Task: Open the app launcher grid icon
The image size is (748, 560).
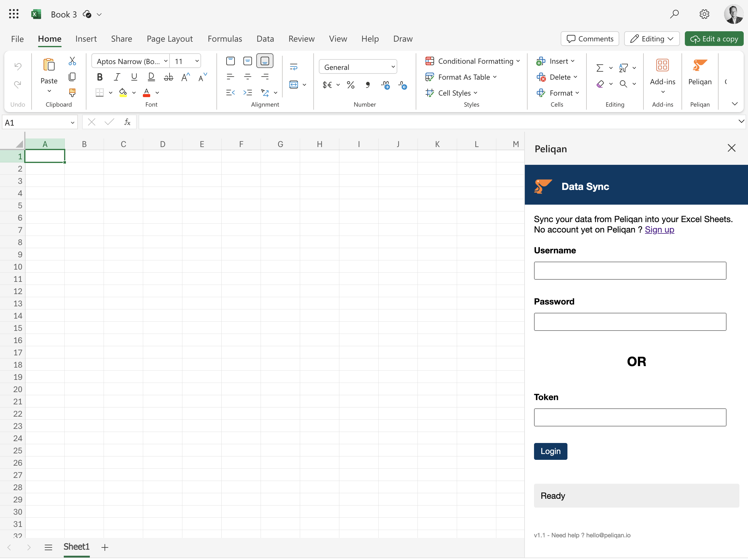Action: click(14, 14)
